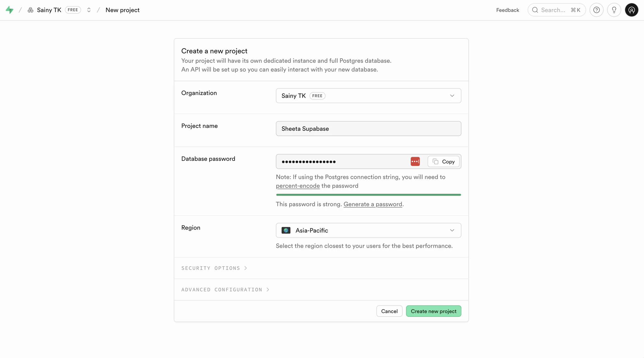Open the Search box in the header

[557, 10]
